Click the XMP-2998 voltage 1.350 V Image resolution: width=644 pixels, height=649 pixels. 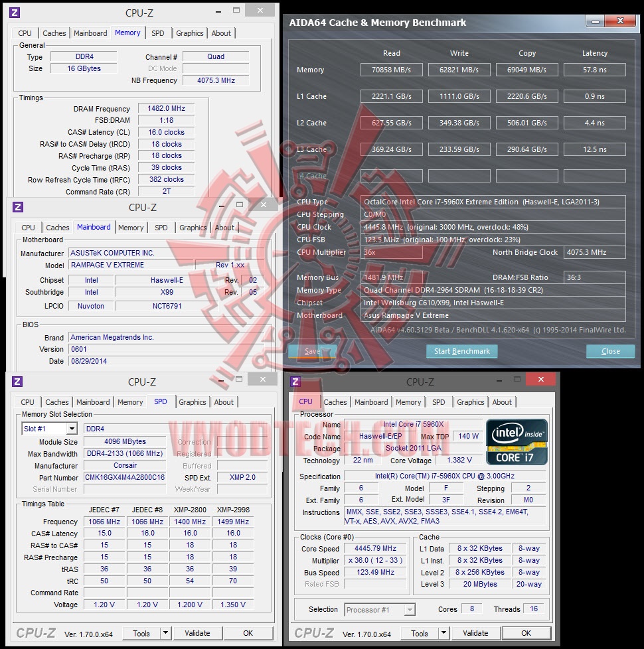pos(233,605)
